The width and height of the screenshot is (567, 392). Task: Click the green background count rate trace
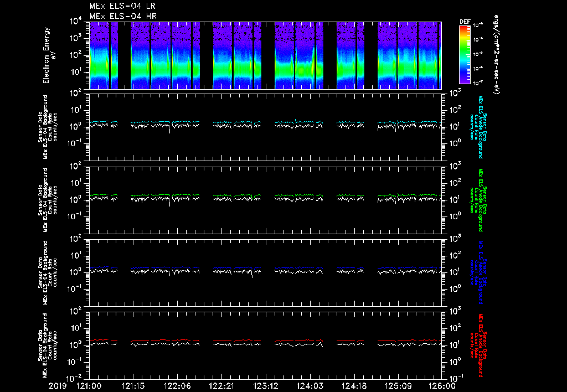pos(265,195)
